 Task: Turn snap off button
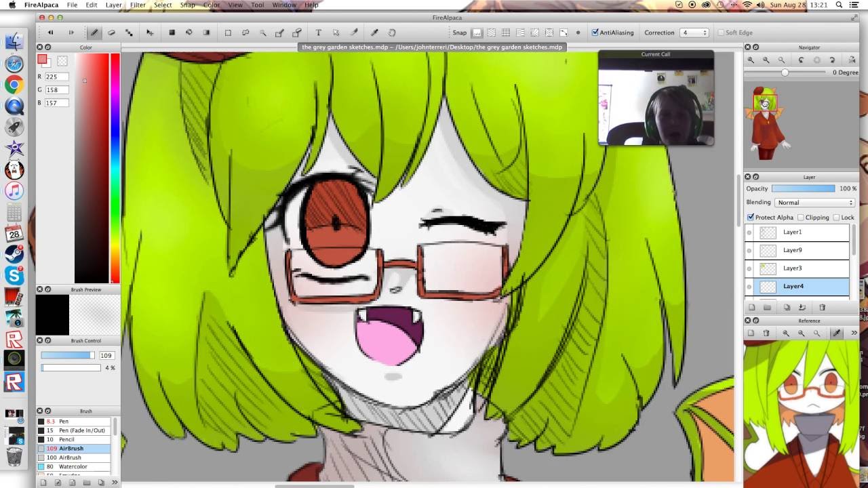click(x=477, y=33)
